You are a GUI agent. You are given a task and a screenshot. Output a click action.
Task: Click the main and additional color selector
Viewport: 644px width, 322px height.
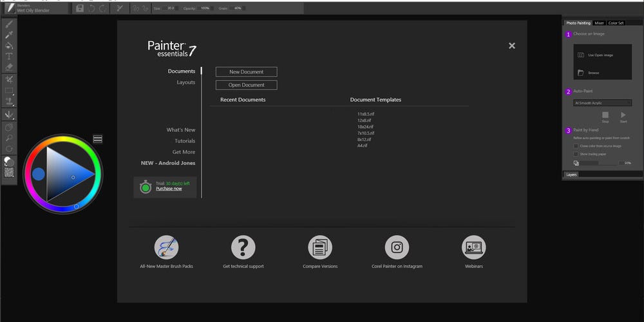9,162
